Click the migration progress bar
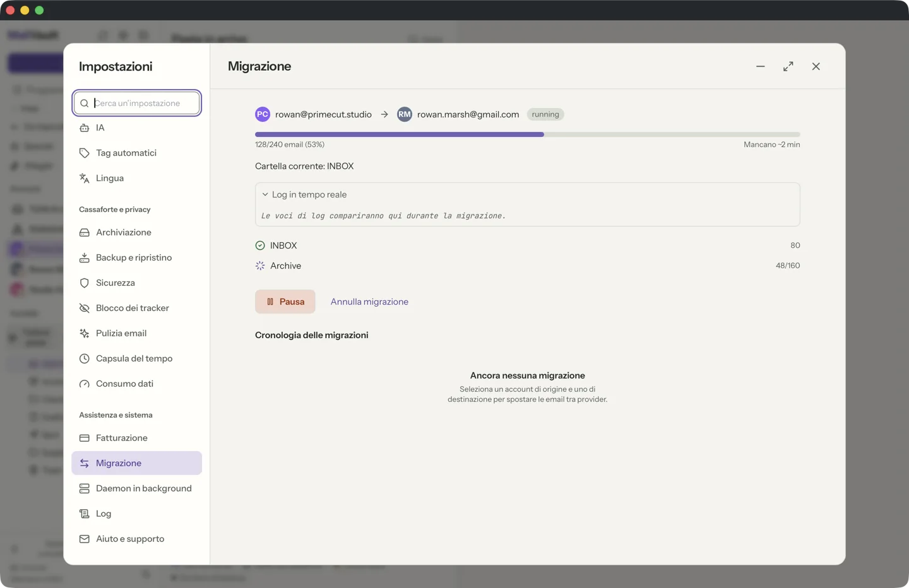 coord(528,134)
